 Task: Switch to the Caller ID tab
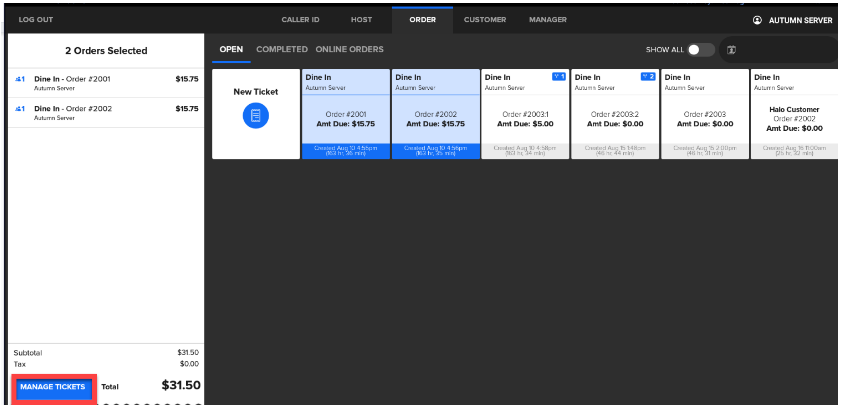click(300, 20)
